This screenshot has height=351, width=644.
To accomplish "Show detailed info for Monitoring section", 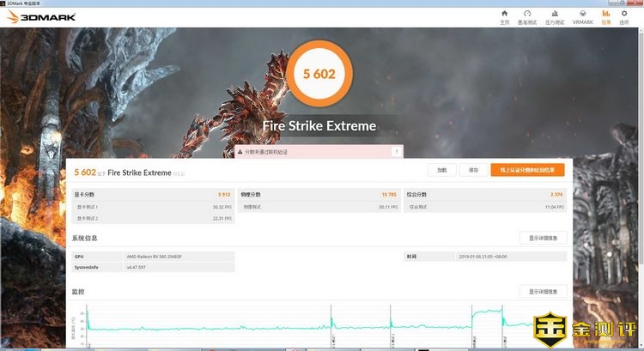I will pos(543,292).
